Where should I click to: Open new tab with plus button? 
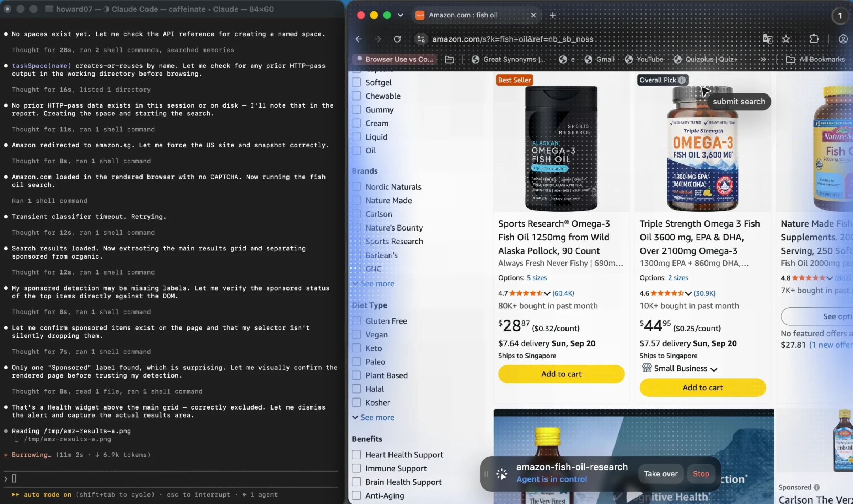tap(553, 15)
